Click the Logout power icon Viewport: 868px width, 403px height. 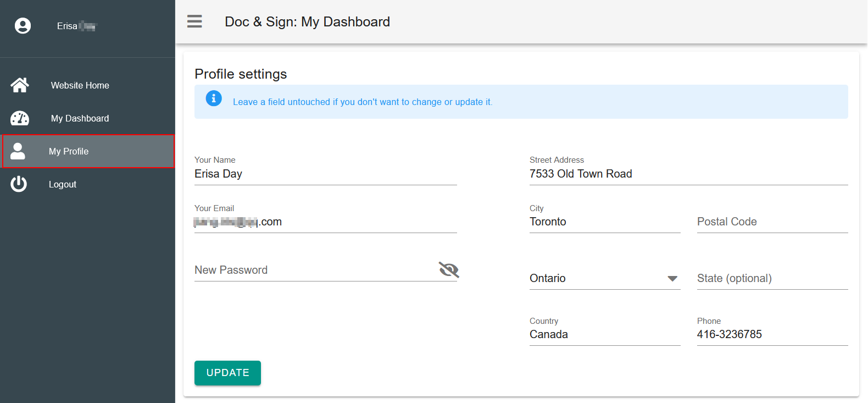tap(19, 184)
